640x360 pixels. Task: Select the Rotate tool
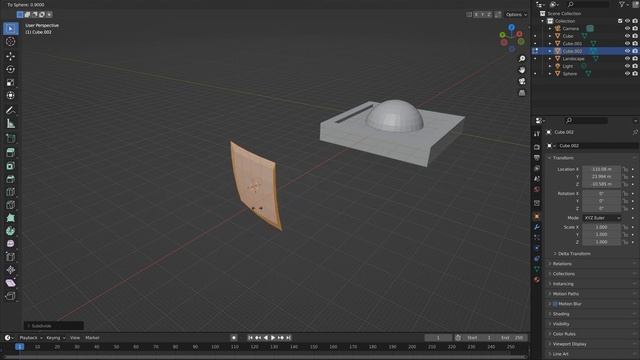coord(11,69)
